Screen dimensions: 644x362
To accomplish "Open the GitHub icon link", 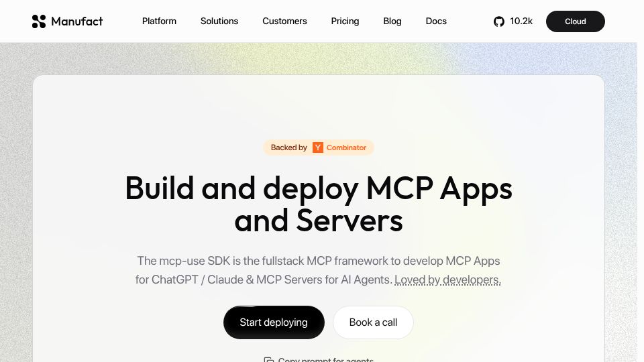I will (498, 21).
